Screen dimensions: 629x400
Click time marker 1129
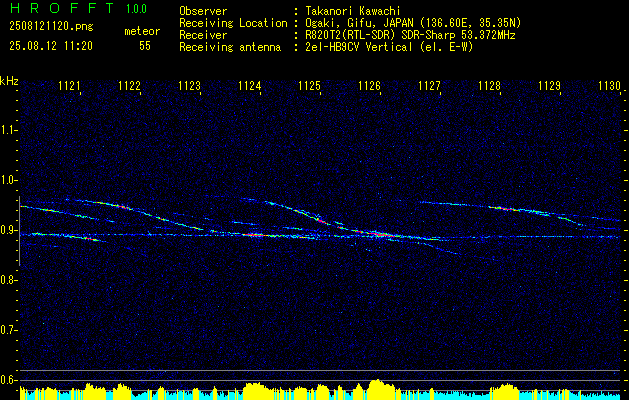(x=549, y=86)
